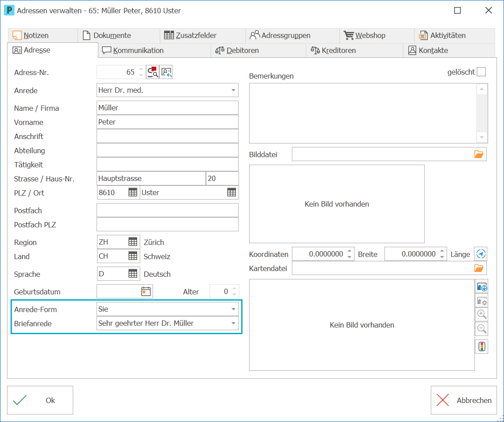Toggle the gelöscht checkbox
This screenshot has width=504, height=422.
click(481, 72)
